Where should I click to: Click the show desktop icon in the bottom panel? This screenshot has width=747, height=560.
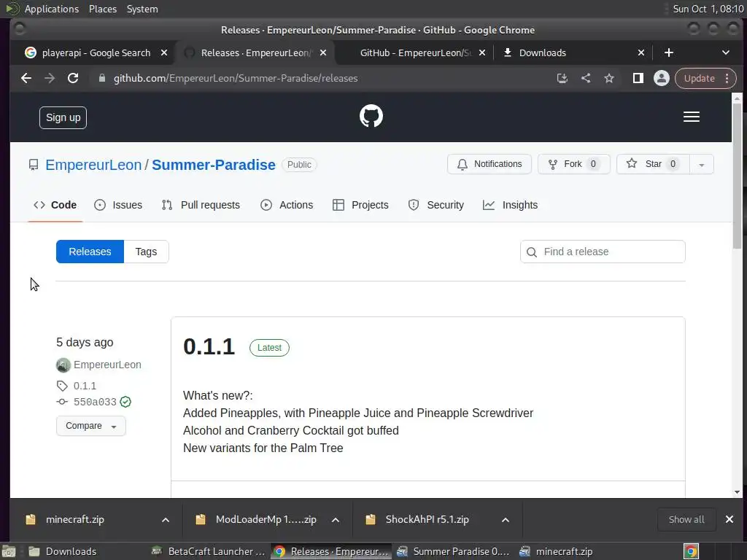click(x=9, y=551)
